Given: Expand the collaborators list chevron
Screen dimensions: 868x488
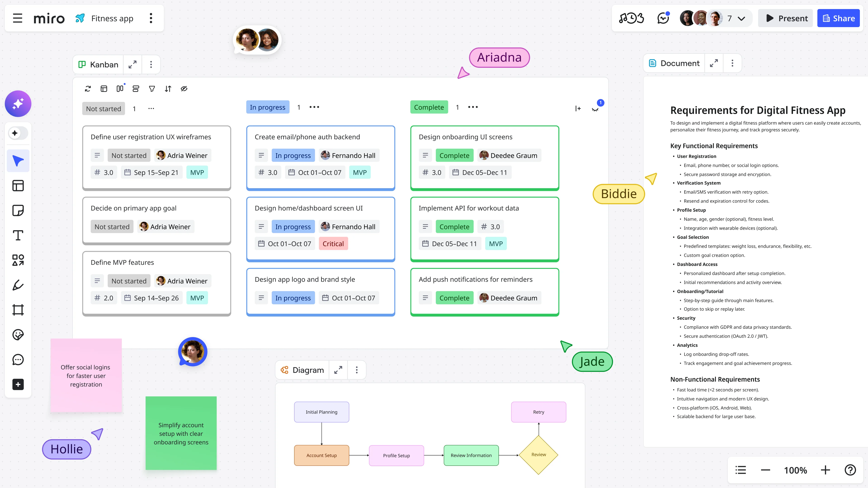Looking at the screenshot, I should point(741,19).
